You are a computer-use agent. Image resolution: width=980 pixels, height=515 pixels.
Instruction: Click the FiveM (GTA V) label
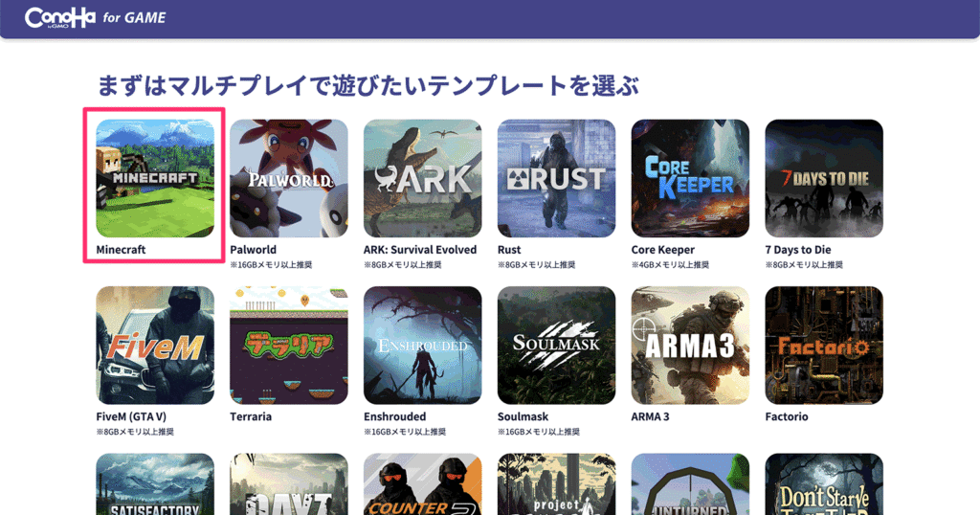pyautogui.click(x=131, y=416)
